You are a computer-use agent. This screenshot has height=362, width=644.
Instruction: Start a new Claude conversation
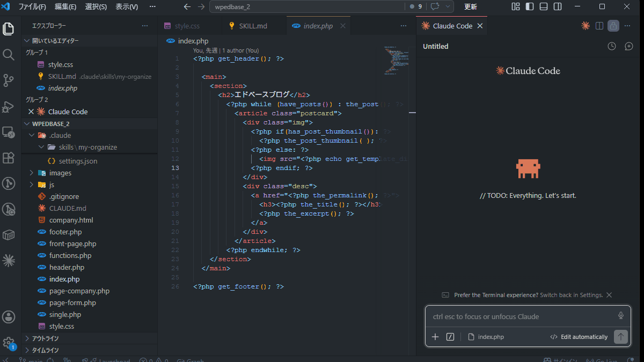coord(629,47)
